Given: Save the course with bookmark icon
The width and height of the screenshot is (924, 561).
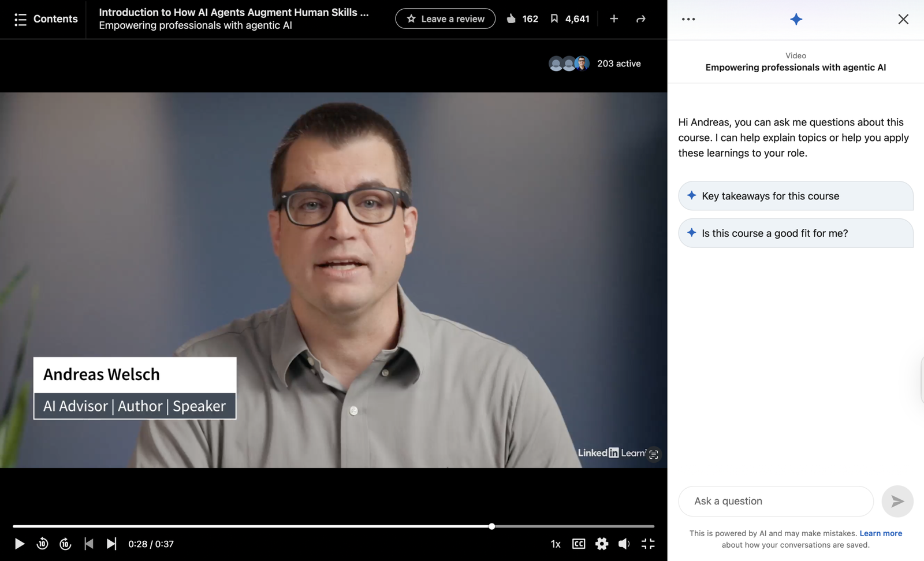Looking at the screenshot, I should [x=554, y=19].
